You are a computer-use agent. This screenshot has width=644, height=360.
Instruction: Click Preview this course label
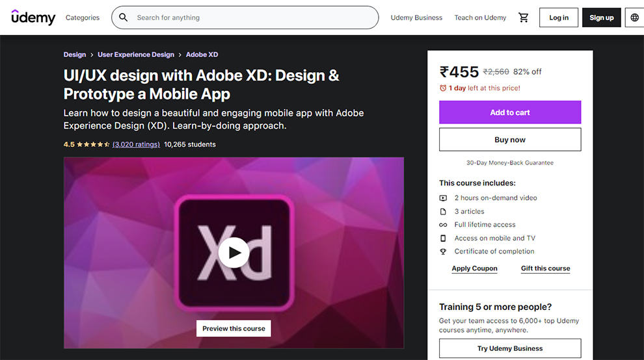click(x=234, y=328)
